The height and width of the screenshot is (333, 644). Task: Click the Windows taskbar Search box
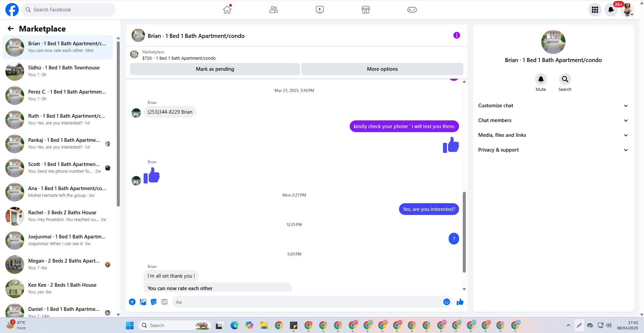[x=175, y=325]
